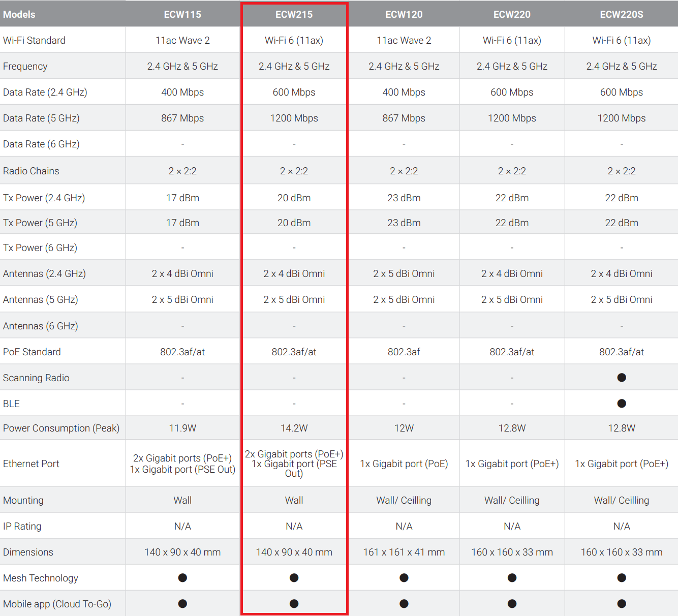Click the 11.9W power consumption cell
The image size is (678, 616).
(x=182, y=428)
